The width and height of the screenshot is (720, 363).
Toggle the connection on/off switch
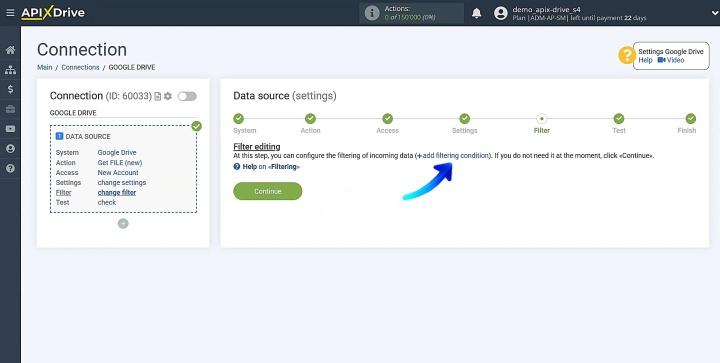[187, 96]
